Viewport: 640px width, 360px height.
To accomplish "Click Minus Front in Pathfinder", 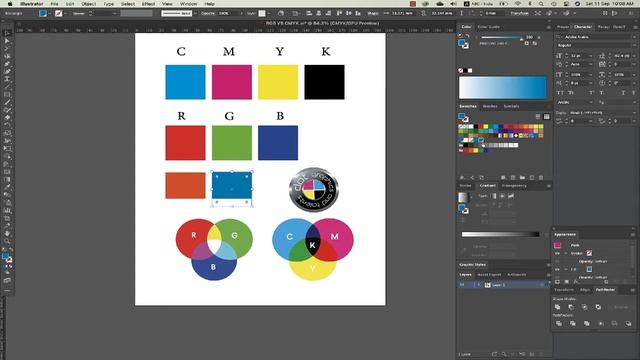I will tap(571, 307).
